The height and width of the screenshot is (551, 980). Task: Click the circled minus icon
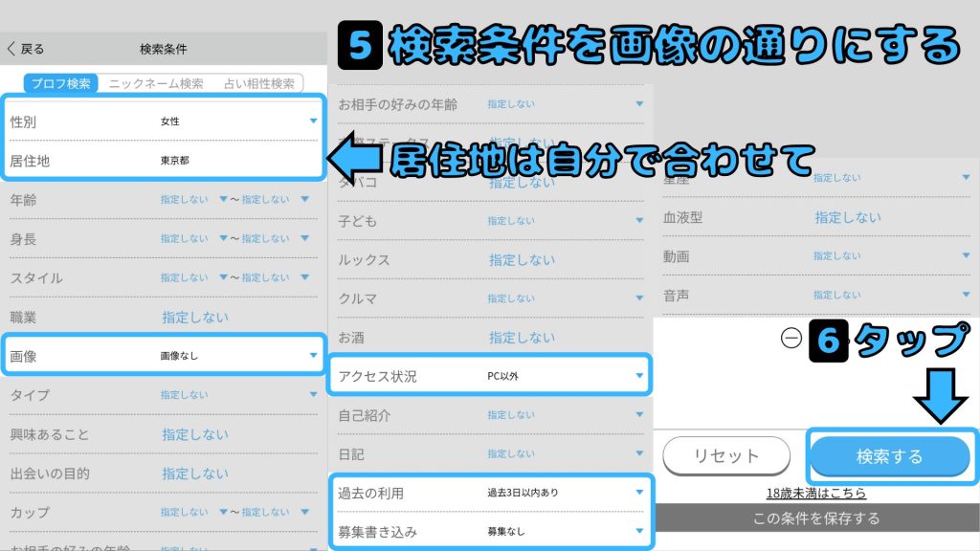tap(791, 340)
